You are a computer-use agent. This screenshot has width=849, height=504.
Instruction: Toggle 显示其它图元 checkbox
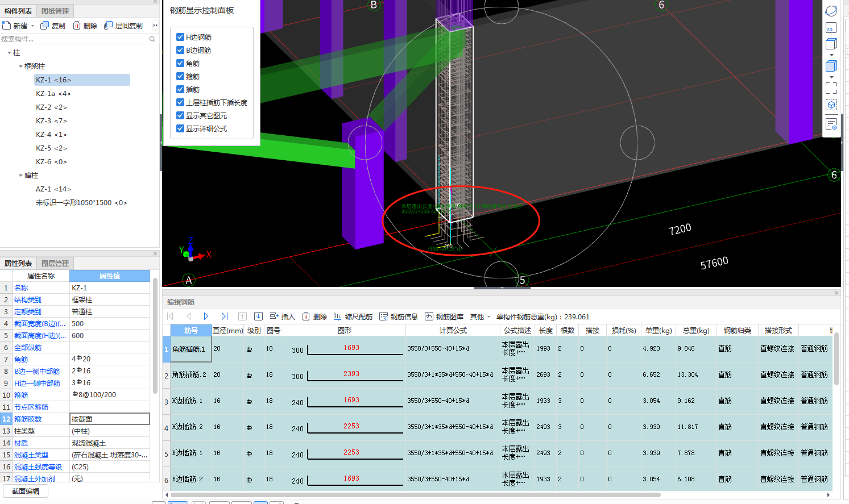(180, 115)
